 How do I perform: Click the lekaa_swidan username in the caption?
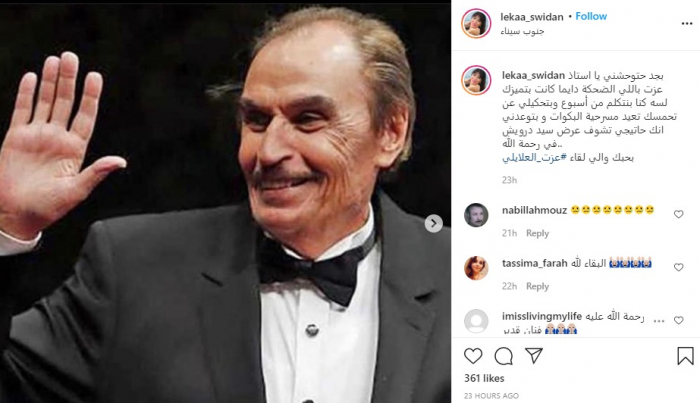click(x=534, y=74)
